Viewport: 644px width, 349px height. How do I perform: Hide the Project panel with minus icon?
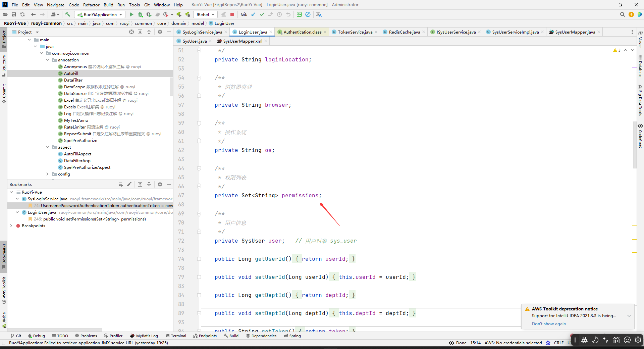[169, 32]
